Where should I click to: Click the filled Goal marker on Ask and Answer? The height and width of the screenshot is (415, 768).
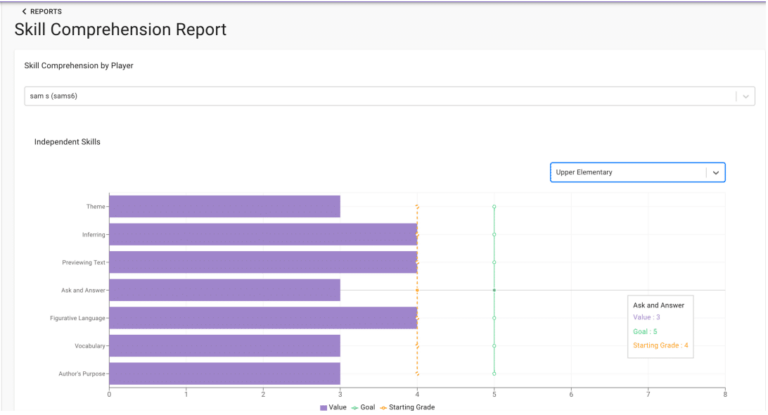[x=494, y=290]
